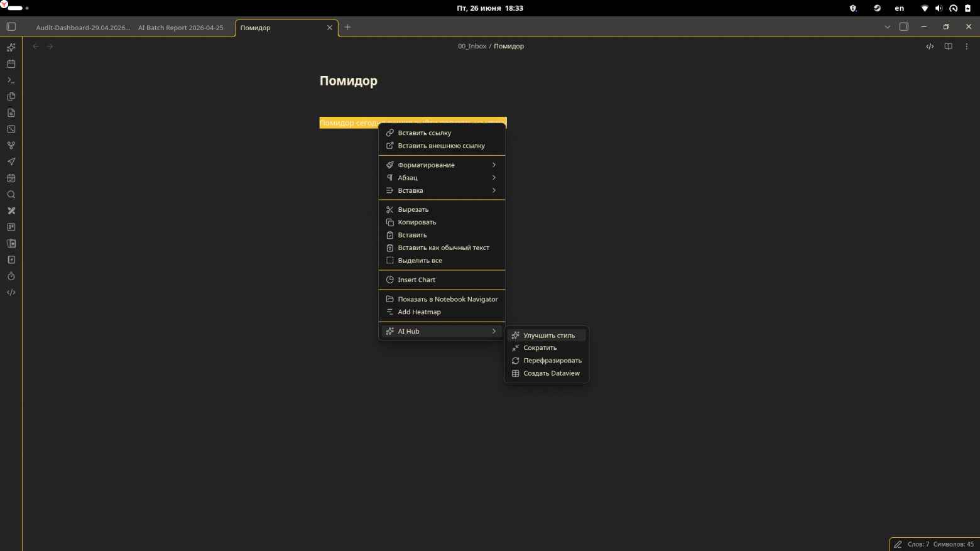Open the kanban board ribbon icon

point(11,227)
